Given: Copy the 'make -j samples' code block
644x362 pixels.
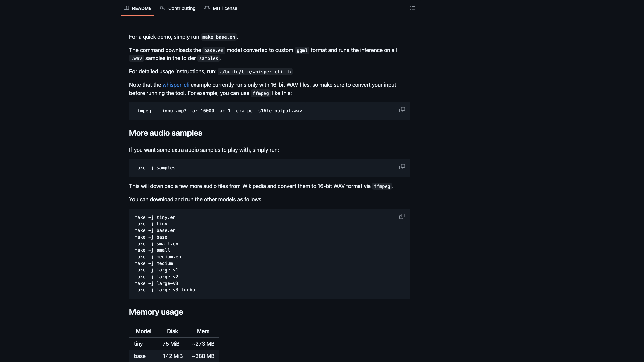Looking at the screenshot, I should (402, 167).
